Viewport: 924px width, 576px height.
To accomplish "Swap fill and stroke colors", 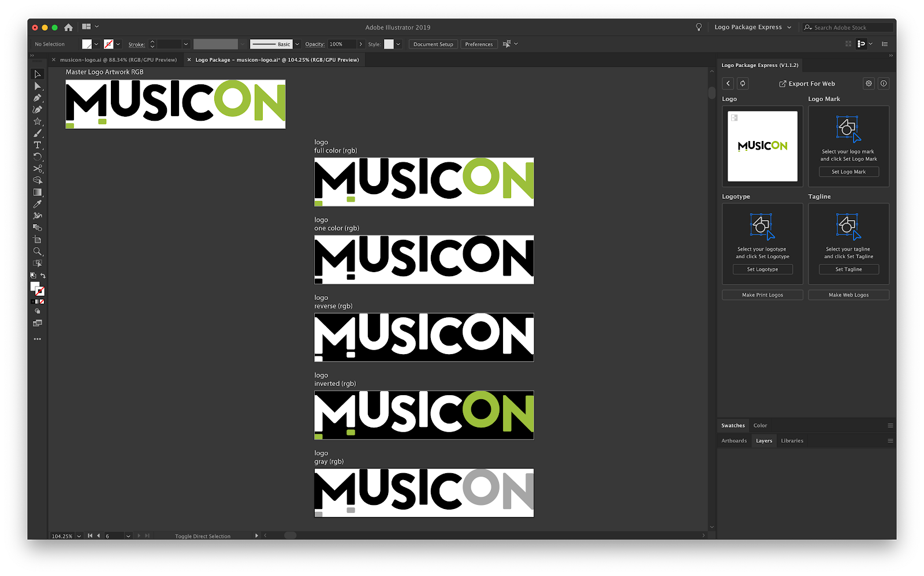I will tap(43, 276).
